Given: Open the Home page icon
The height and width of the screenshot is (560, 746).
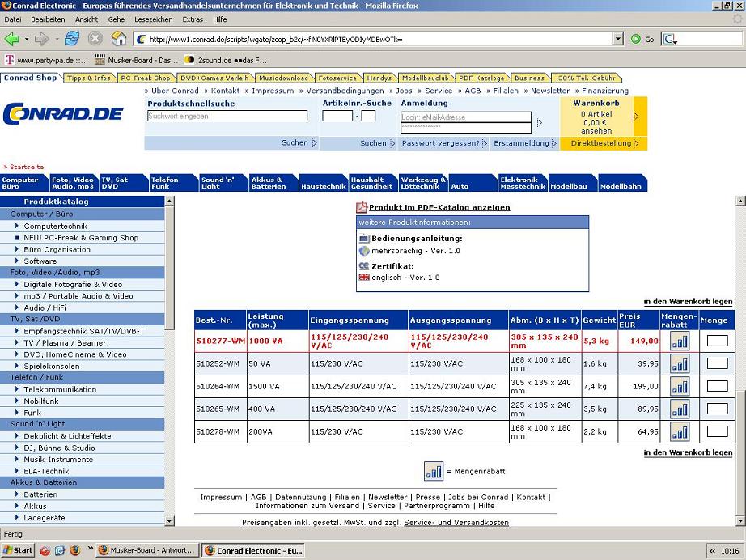Looking at the screenshot, I should (118, 39).
